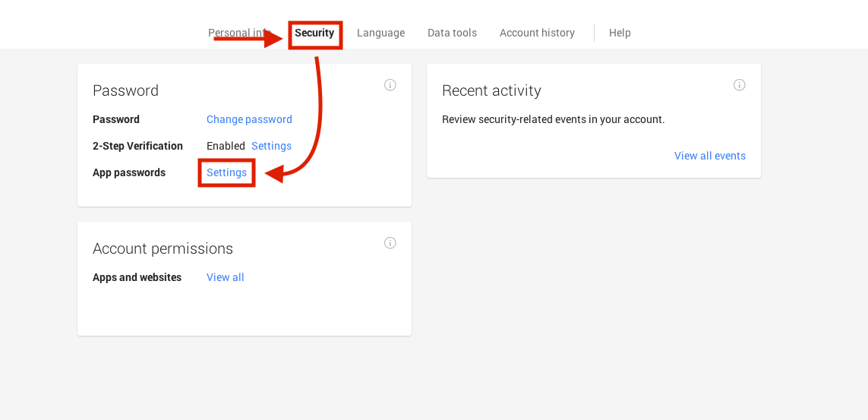868x420 pixels.
Task: Click info icon on Recent activity card
Action: (x=739, y=85)
